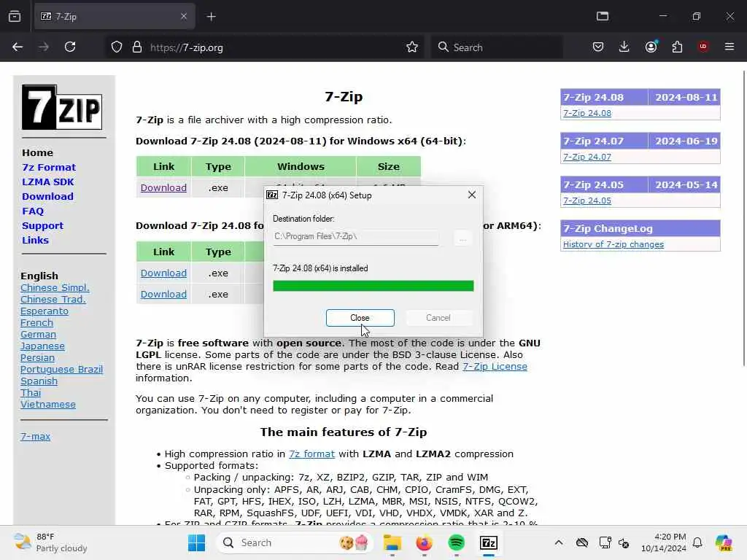Screen dimensions: 747x560
Task: Open the 7-Zip 24.05 news link
Action: tap(587, 201)
